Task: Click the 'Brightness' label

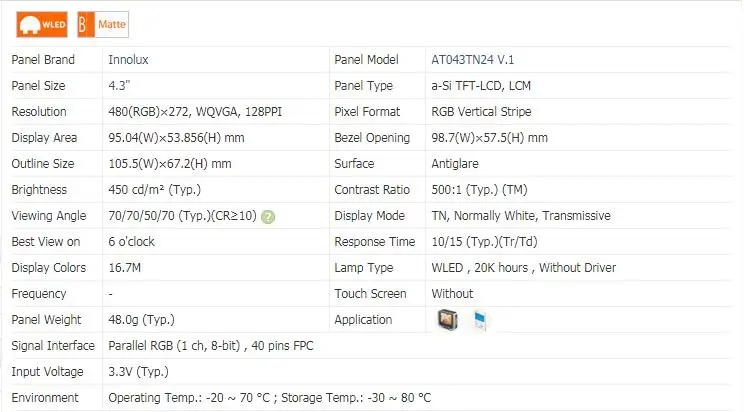Action: tap(39, 190)
